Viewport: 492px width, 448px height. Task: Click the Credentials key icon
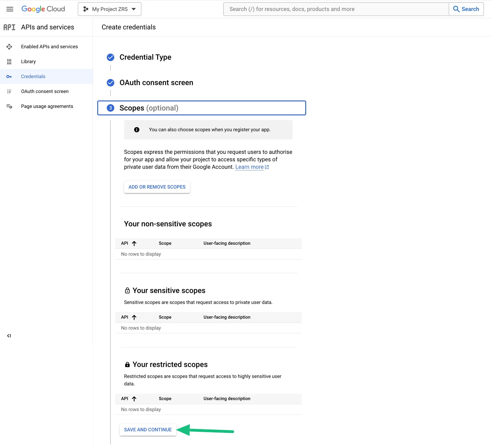point(9,77)
